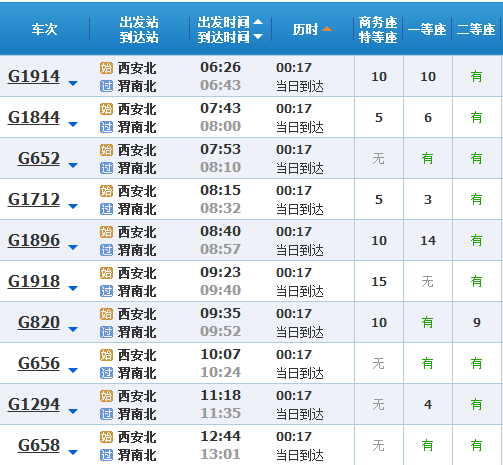The width and height of the screenshot is (503, 465).
Task: Click the 始 origin icon for G1896
Action: (106, 232)
